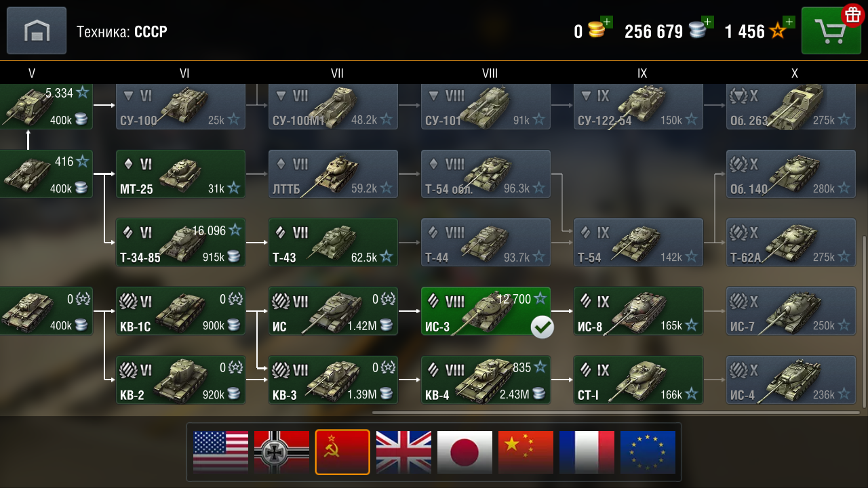Select the КВ-4 tank card
The image size is (868, 488).
coord(486,380)
